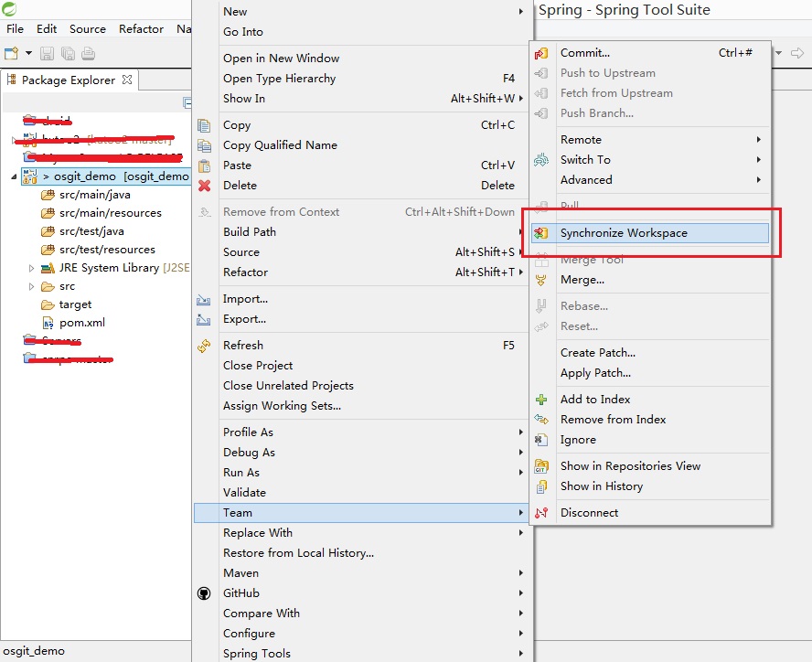Click the Synchronize Workspace icon

click(541, 233)
